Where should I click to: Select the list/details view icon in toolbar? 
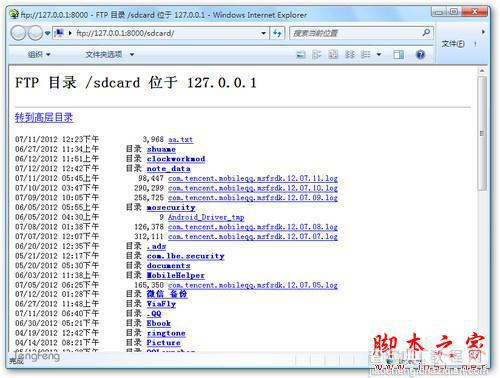366,55
